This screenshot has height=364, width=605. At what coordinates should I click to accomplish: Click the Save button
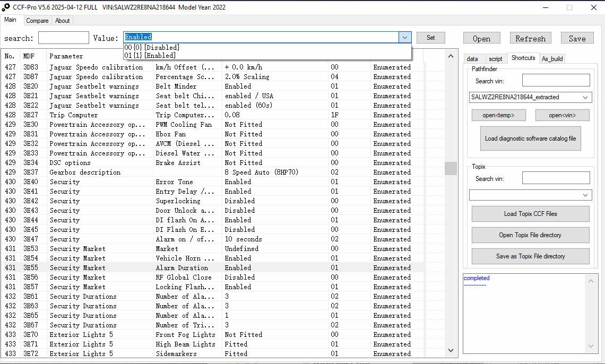(x=577, y=38)
